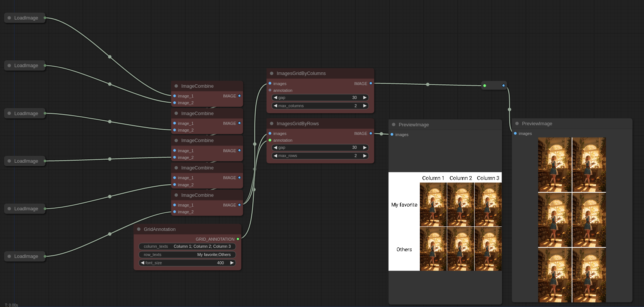Edit the column_texts field in GridAnnotation
This screenshot has width=644, height=307.
(x=187, y=246)
